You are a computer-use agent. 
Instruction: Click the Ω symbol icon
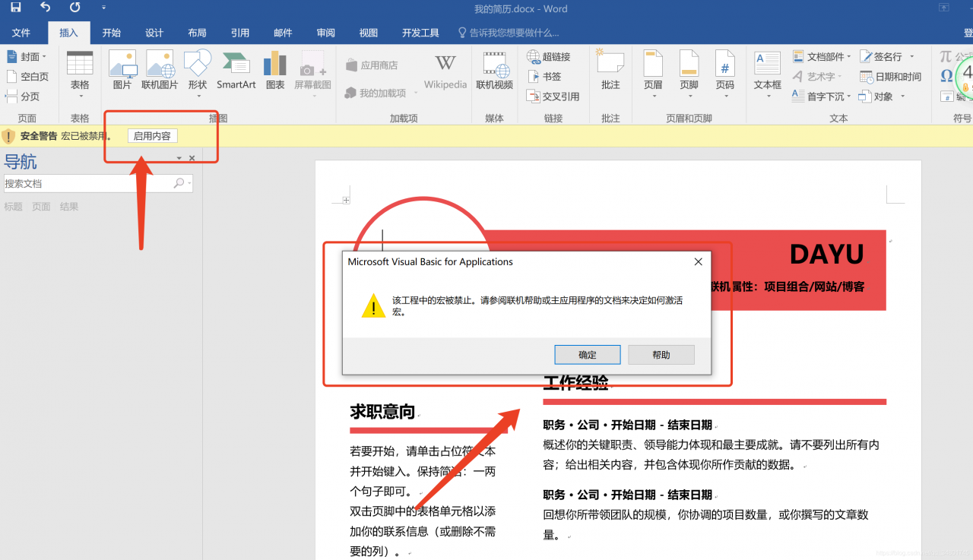pos(946,76)
